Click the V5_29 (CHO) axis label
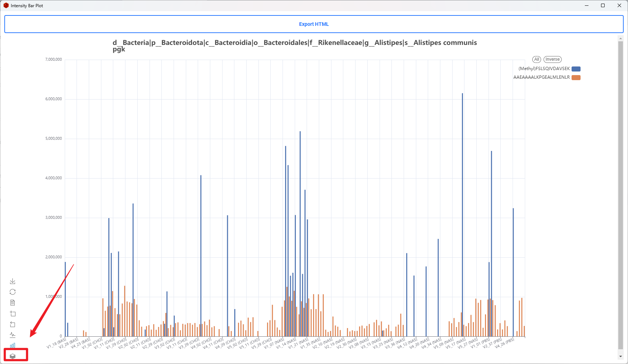 pyautogui.click(x=262, y=343)
